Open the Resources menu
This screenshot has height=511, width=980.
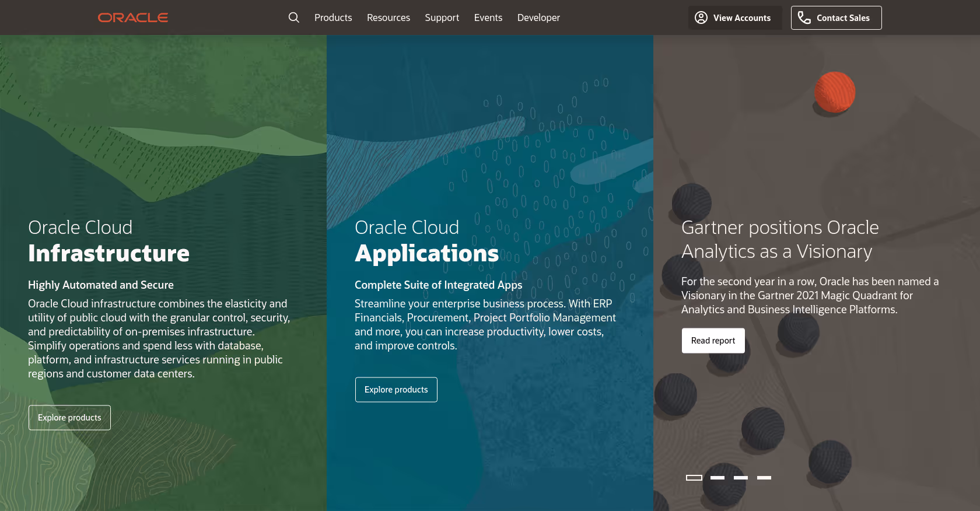tap(388, 17)
